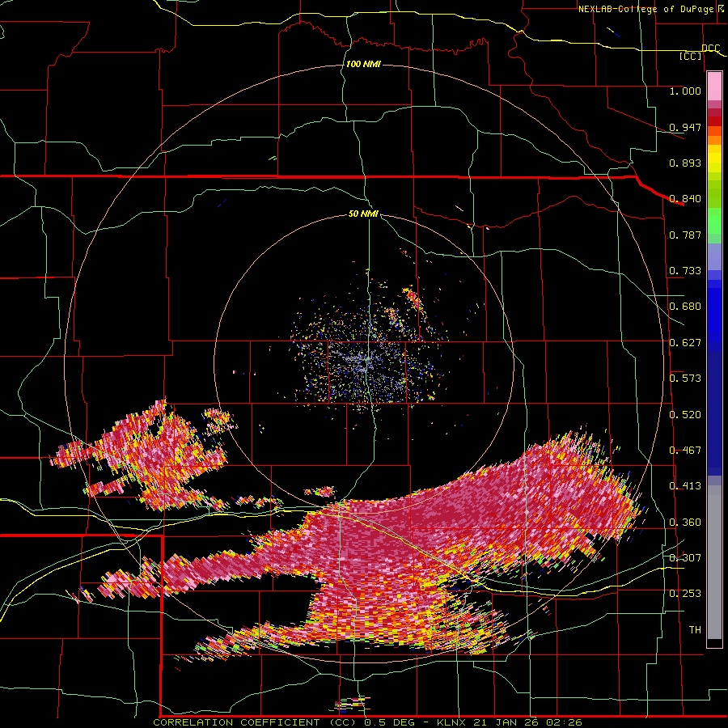
Task: Select the 0.733 legend value
Action: point(685,271)
